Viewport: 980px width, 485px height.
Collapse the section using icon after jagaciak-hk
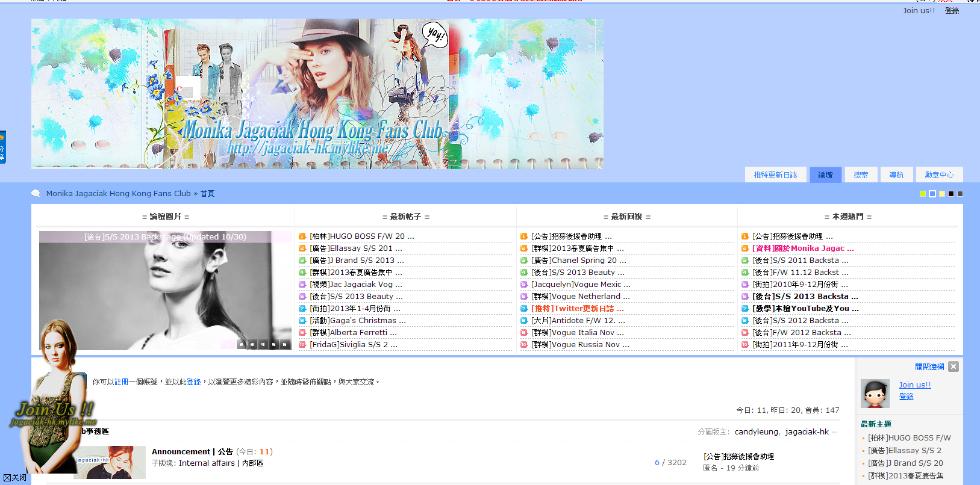pyautogui.click(x=835, y=432)
